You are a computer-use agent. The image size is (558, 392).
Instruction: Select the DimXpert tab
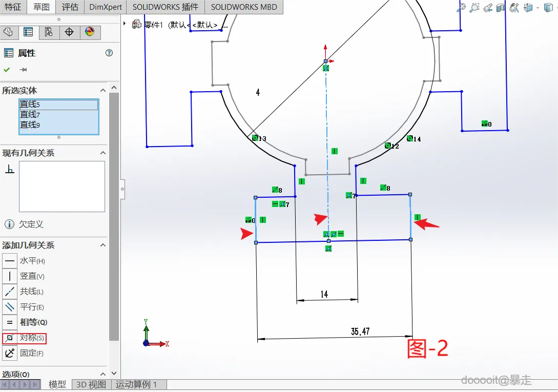(x=106, y=7)
